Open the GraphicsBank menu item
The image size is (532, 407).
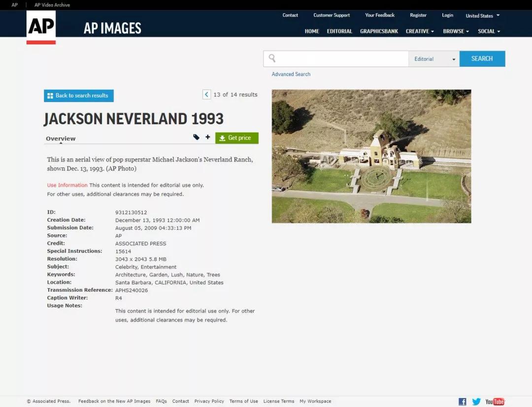(x=379, y=31)
